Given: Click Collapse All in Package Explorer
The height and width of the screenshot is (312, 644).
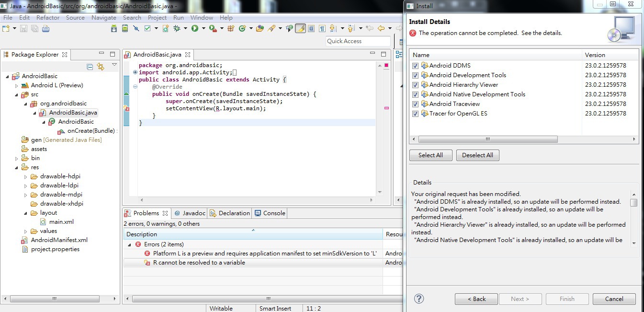Looking at the screenshot, I should click(x=90, y=67).
